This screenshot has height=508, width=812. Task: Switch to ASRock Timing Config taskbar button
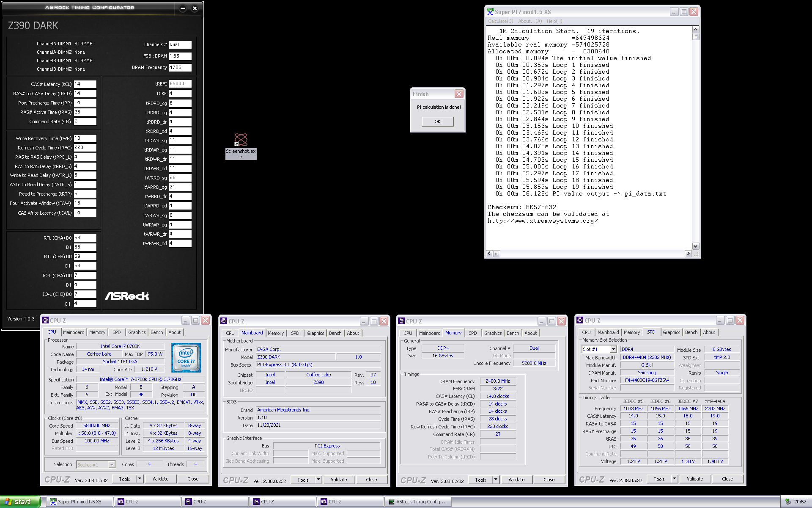tap(418, 502)
